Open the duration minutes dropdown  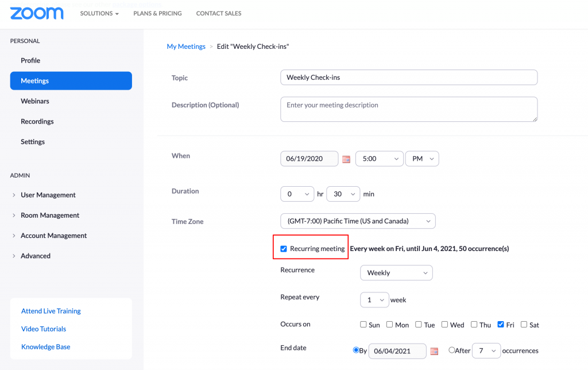343,194
